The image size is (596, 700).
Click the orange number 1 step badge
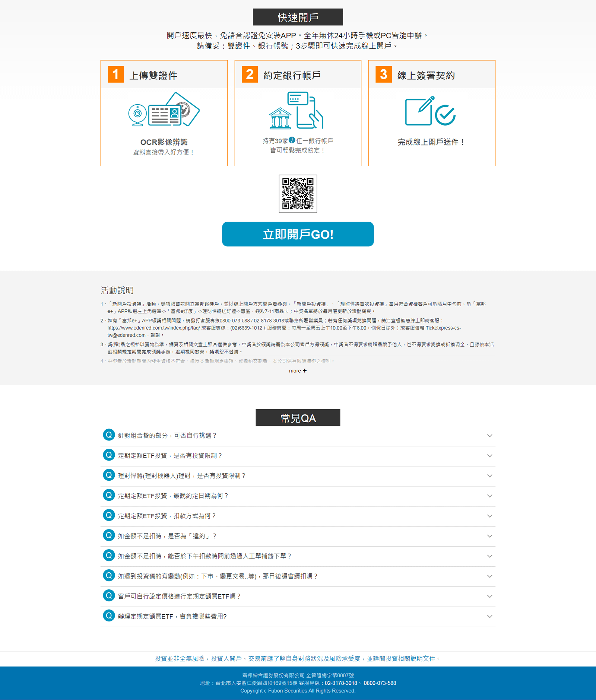115,74
